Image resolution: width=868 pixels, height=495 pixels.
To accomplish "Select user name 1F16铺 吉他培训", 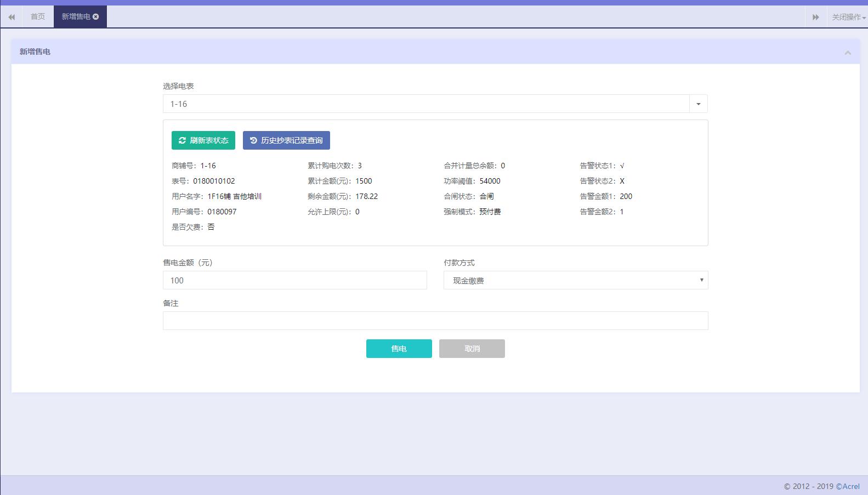I will pos(235,196).
